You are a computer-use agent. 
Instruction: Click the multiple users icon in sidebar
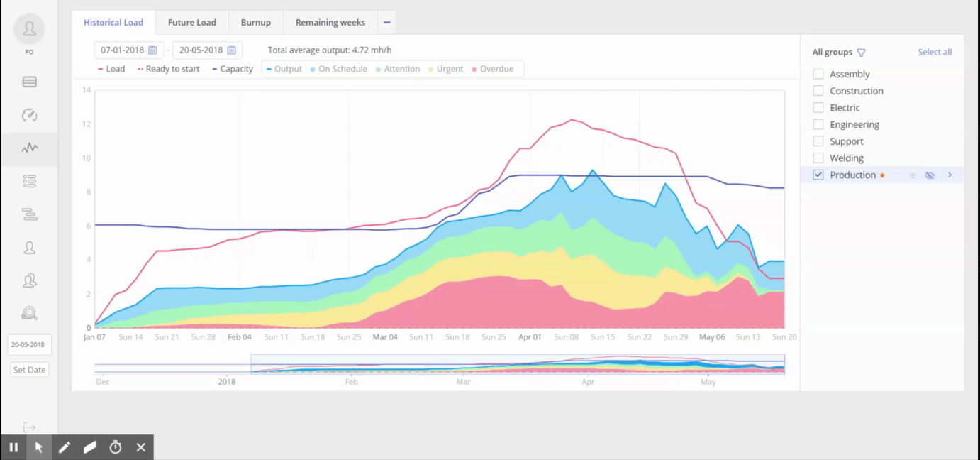(29, 281)
